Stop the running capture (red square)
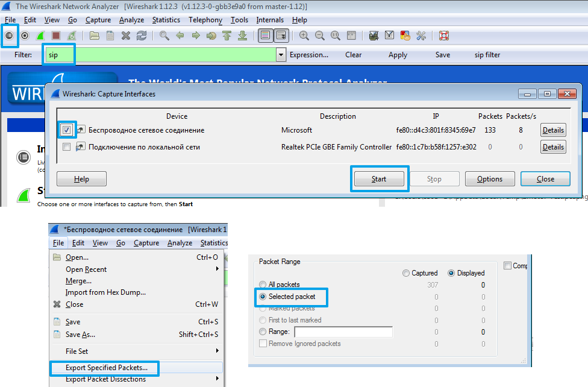This screenshot has width=588, height=387. coord(56,36)
